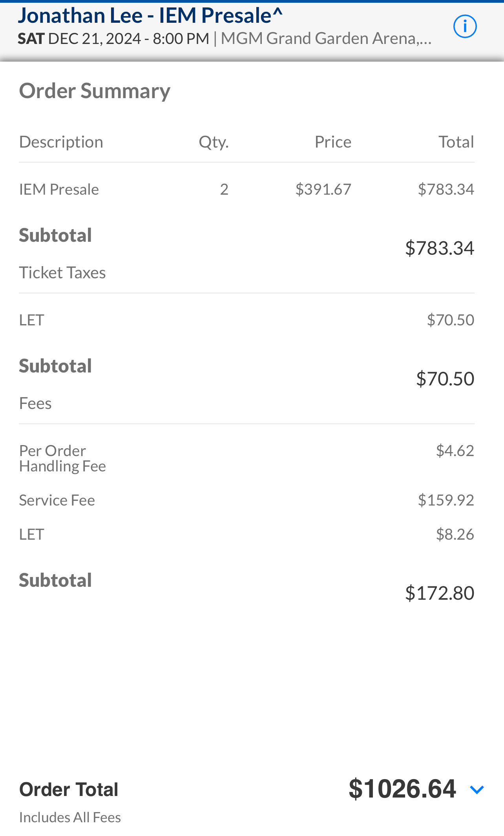Select the IEM Presale line item
The height and width of the screenshot is (836, 504).
(59, 190)
